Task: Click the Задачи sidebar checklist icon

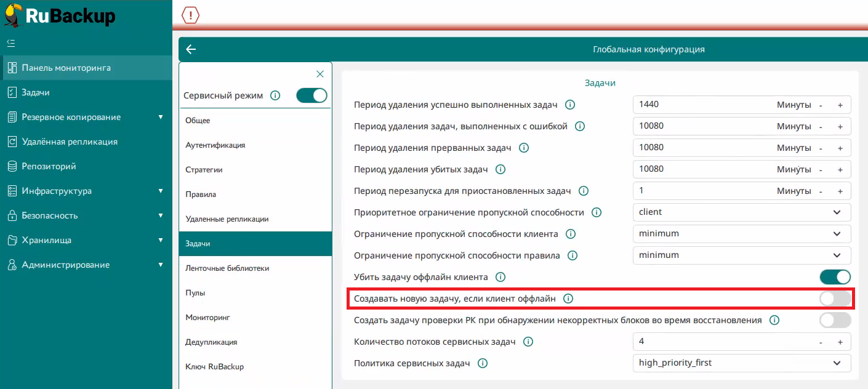Action: [x=12, y=92]
